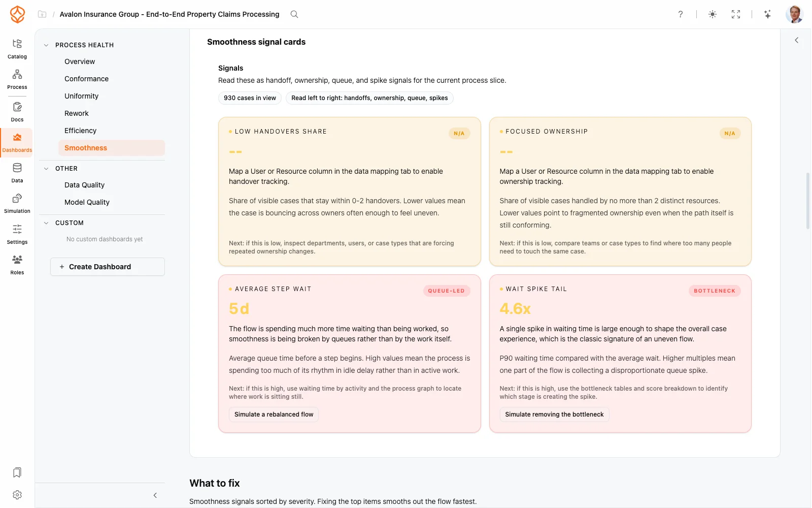The image size is (812, 508).
Task: Click the project title in breadcrumb
Action: coord(170,14)
